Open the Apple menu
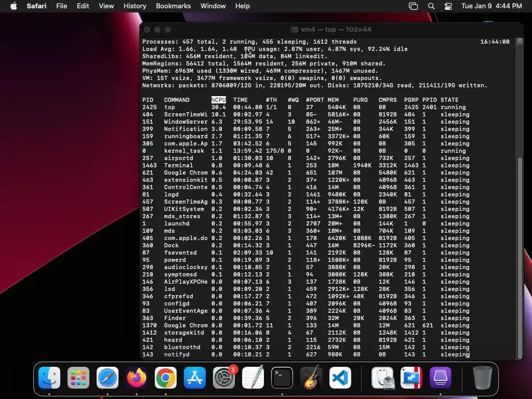 tap(14, 6)
